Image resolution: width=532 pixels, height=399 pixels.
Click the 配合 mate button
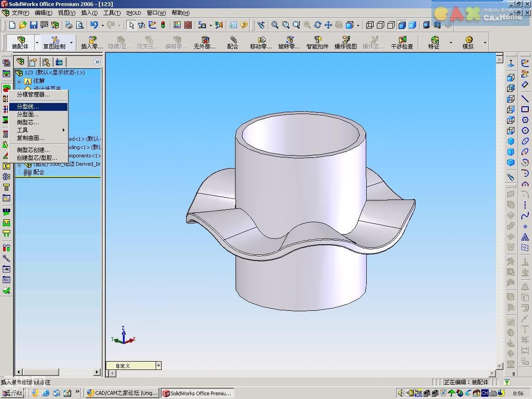pos(233,42)
